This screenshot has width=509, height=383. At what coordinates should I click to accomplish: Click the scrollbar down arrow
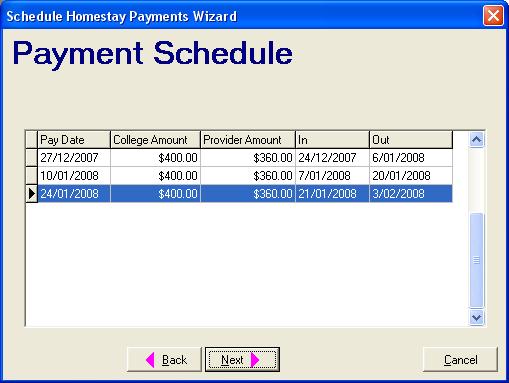tap(476, 317)
